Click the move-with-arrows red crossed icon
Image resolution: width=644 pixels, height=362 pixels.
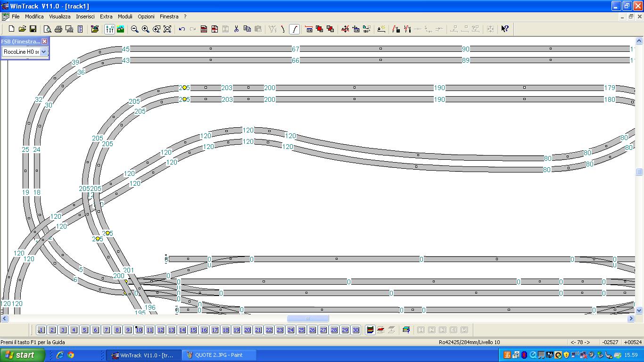345,29
